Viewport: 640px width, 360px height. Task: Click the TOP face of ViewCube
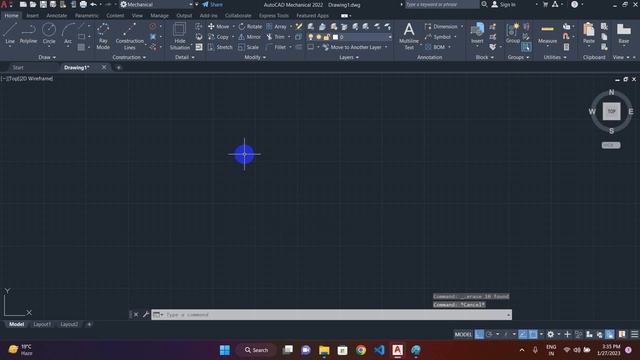[611, 111]
